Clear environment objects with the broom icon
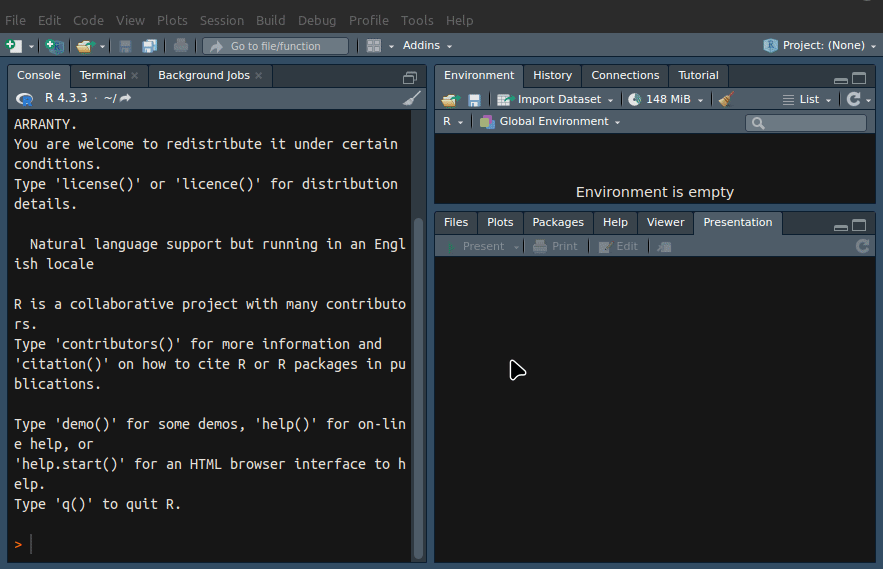 pos(727,99)
